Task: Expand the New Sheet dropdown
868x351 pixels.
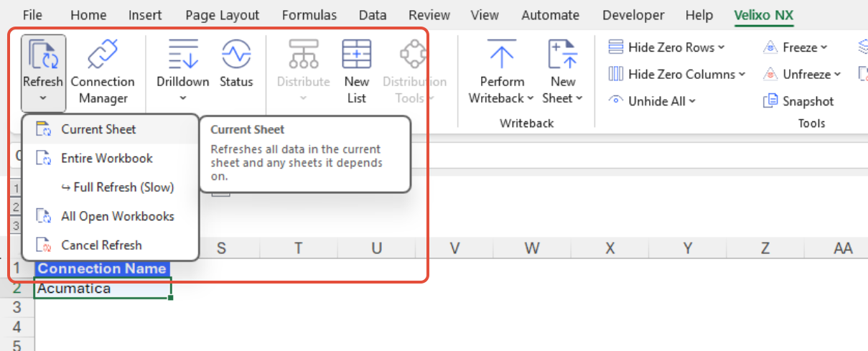Action: click(x=579, y=98)
